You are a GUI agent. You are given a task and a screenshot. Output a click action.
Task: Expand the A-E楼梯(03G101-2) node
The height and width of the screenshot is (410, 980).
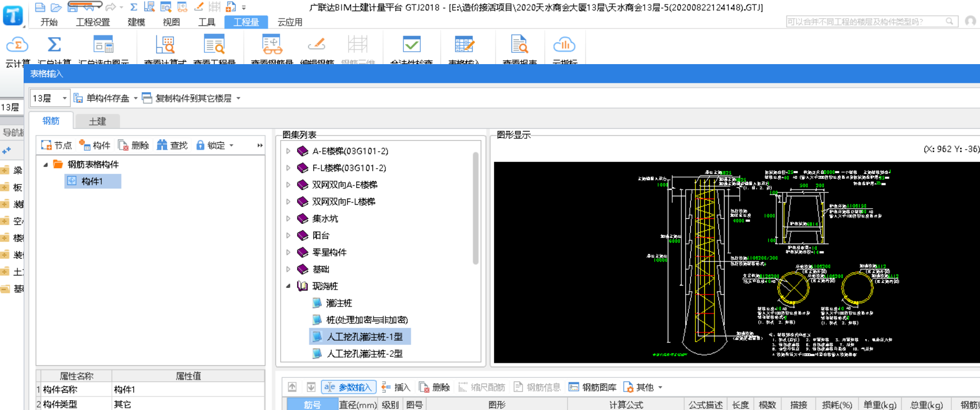(289, 151)
